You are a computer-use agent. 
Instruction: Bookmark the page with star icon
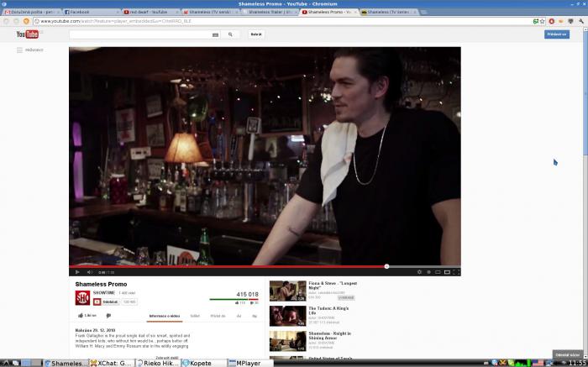pos(543,21)
